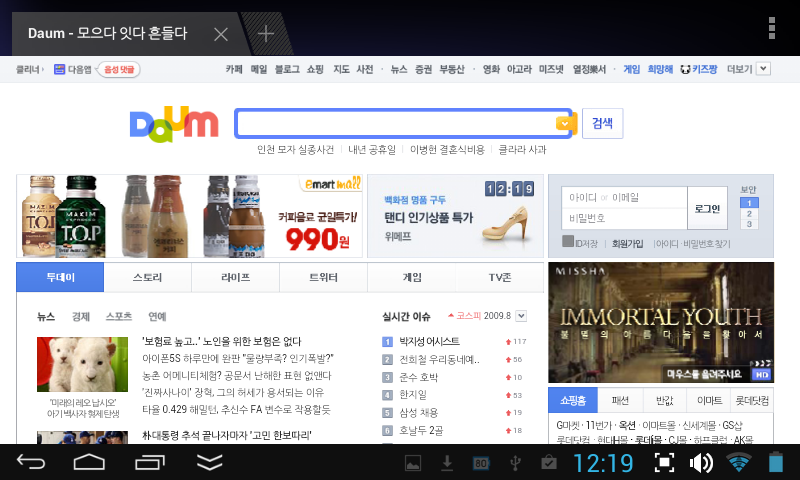Open headline '보험료 높고..' 노인을 위한 보험은 없다
This screenshot has height=480, width=800.
click(221, 341)
